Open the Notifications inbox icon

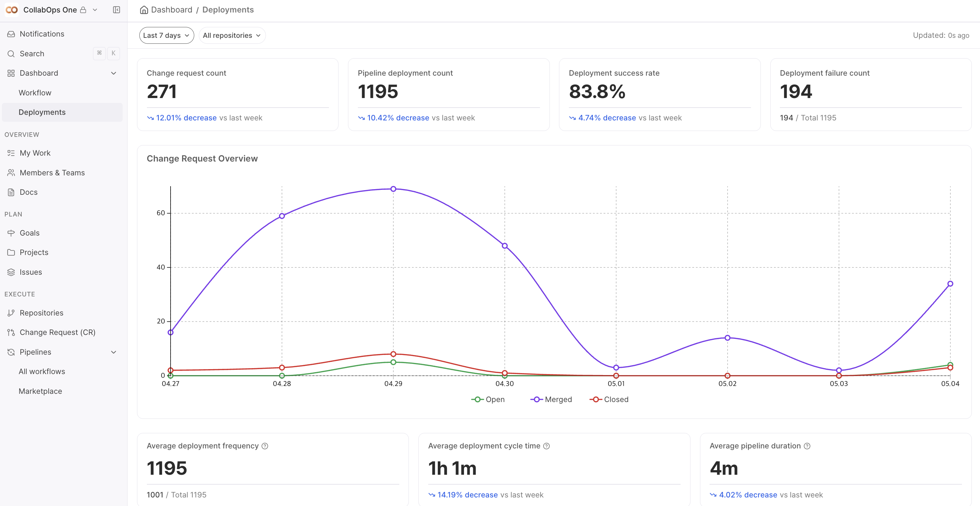click(x=11, y=34)
